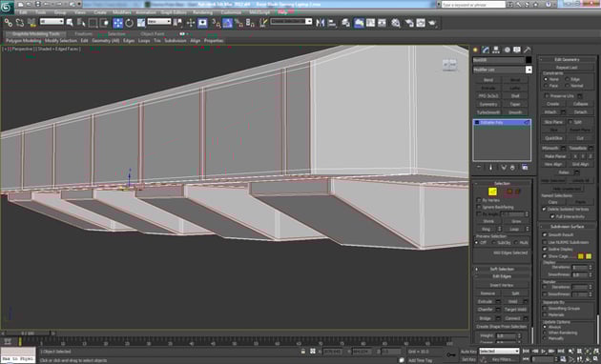Activate the Select and Rotate tool
The height and width of the screenshot is (364, 601).
pyautogui.click(x=129, y=23)
